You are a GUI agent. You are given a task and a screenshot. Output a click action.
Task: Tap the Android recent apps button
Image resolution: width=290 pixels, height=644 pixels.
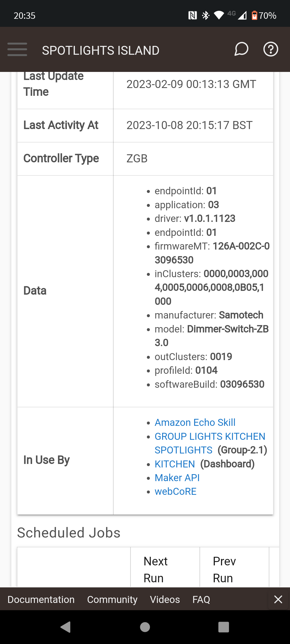[x=223, y=627]
